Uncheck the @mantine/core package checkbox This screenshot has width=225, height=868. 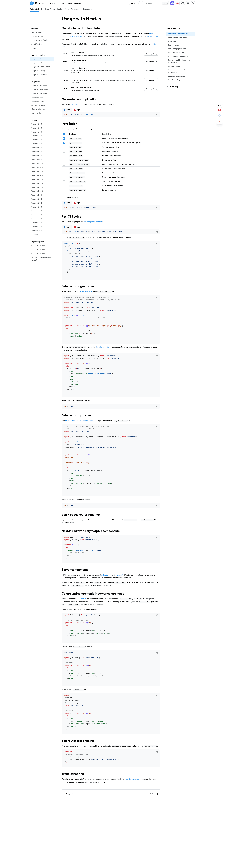click(x=64, y=143)
